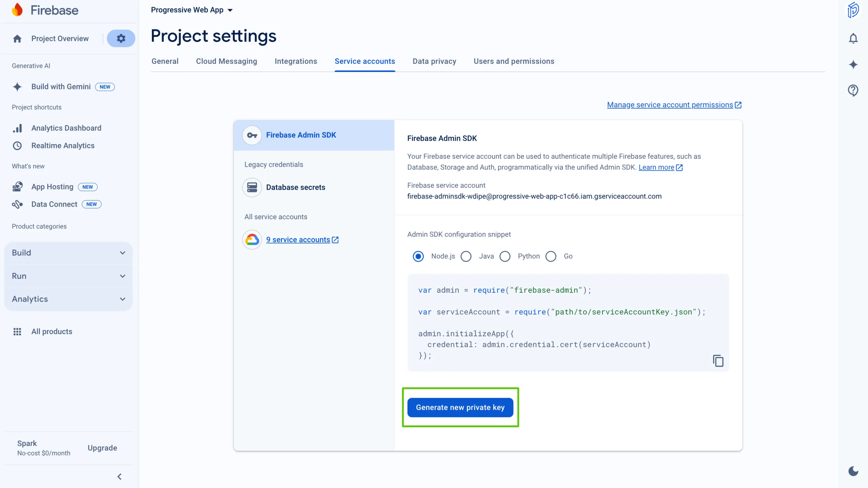The height and width of the screenshot is (488, 868).
Task: Switch to the Cloud Messaging tab
Action: point(226,61)
